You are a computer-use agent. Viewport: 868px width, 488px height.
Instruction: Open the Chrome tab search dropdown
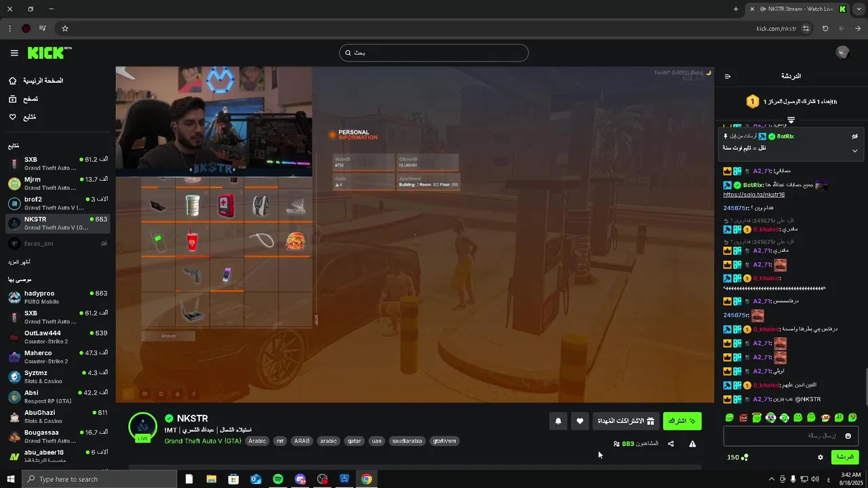859,9
